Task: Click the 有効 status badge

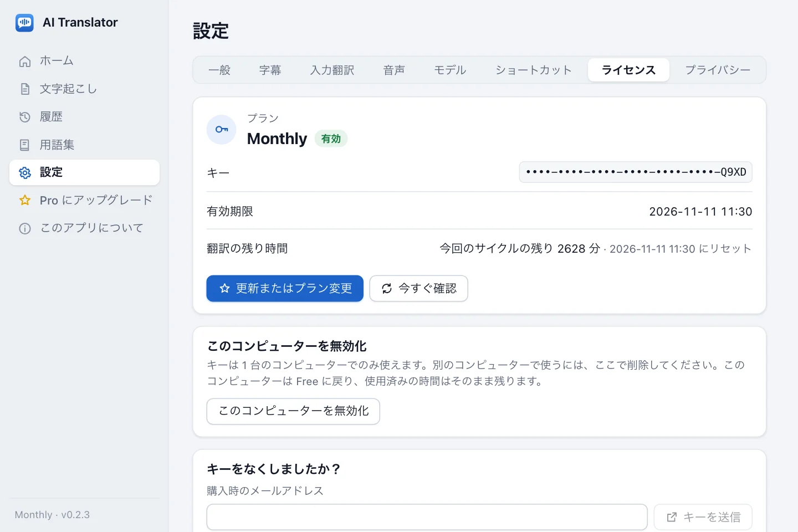Action: pyautogui.click(x=331, y=139)
